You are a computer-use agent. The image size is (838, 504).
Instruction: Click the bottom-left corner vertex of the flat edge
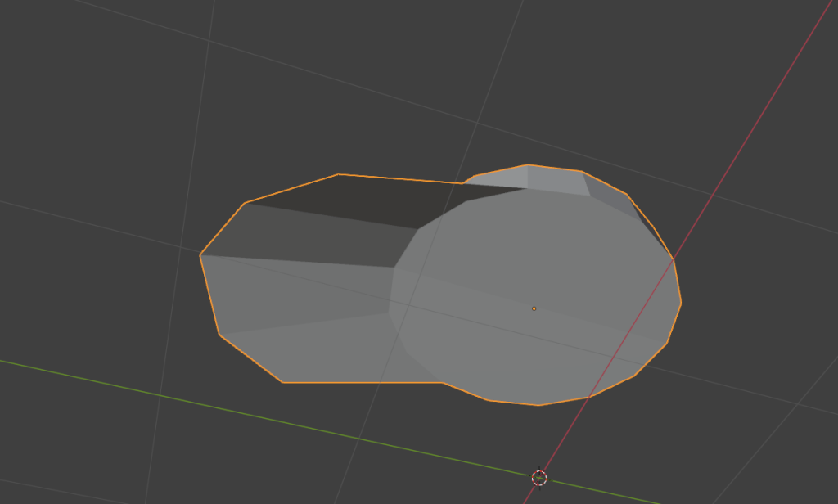[x=282, y=382]
